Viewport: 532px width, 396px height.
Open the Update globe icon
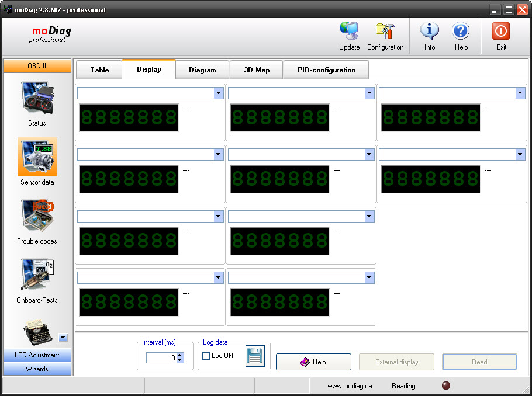(x=349, y=32)
